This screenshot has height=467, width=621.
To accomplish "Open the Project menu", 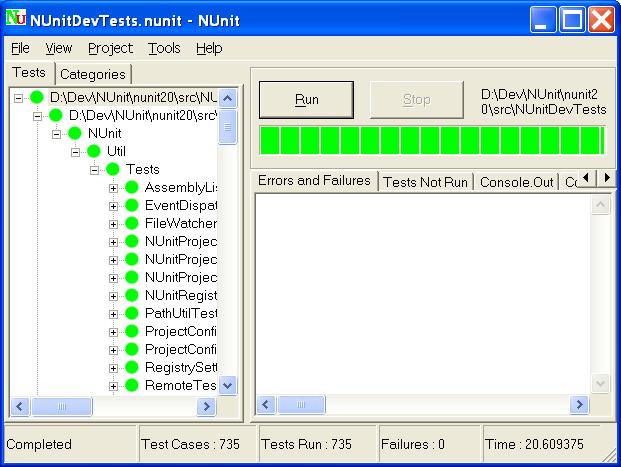I will point(110,48).
